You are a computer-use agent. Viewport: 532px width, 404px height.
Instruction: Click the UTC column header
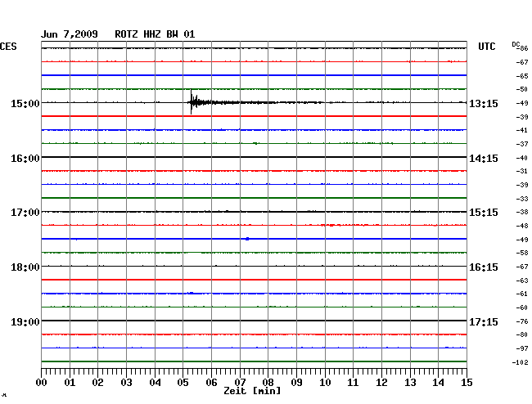coord(486,47)
